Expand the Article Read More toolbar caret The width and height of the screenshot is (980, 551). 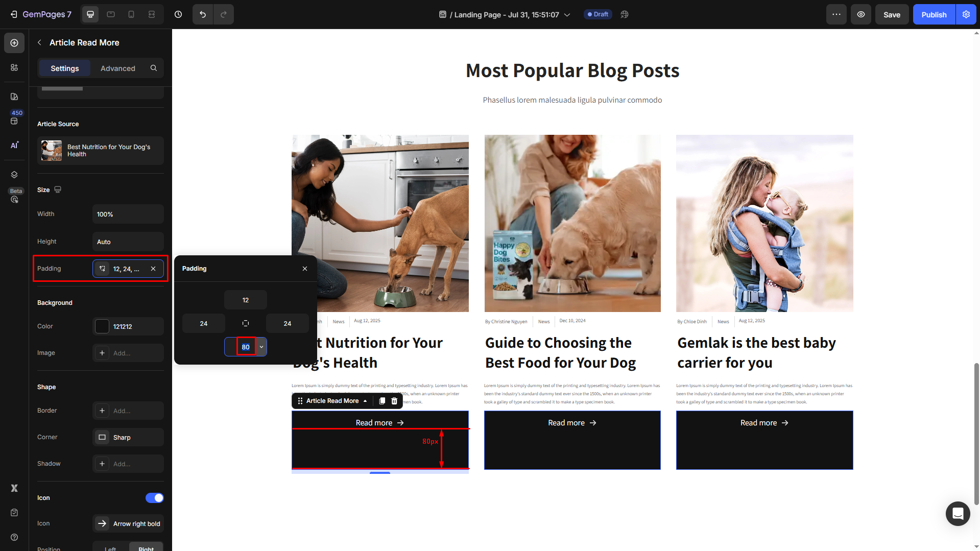365,401
